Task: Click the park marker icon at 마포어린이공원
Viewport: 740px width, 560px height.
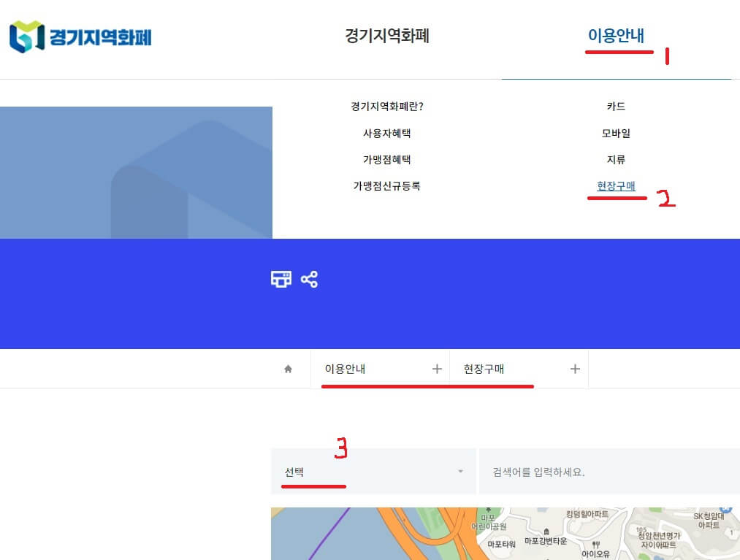Action: [x=489, y=508]
